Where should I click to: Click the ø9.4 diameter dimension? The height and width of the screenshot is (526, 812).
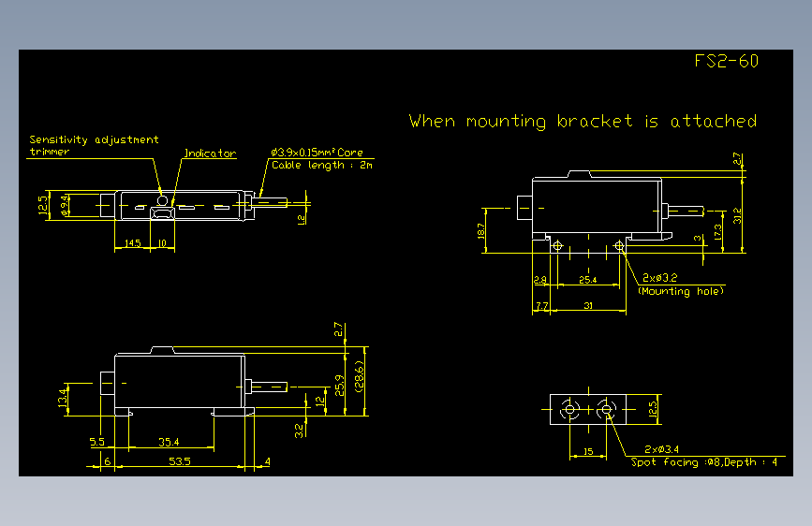65,206
